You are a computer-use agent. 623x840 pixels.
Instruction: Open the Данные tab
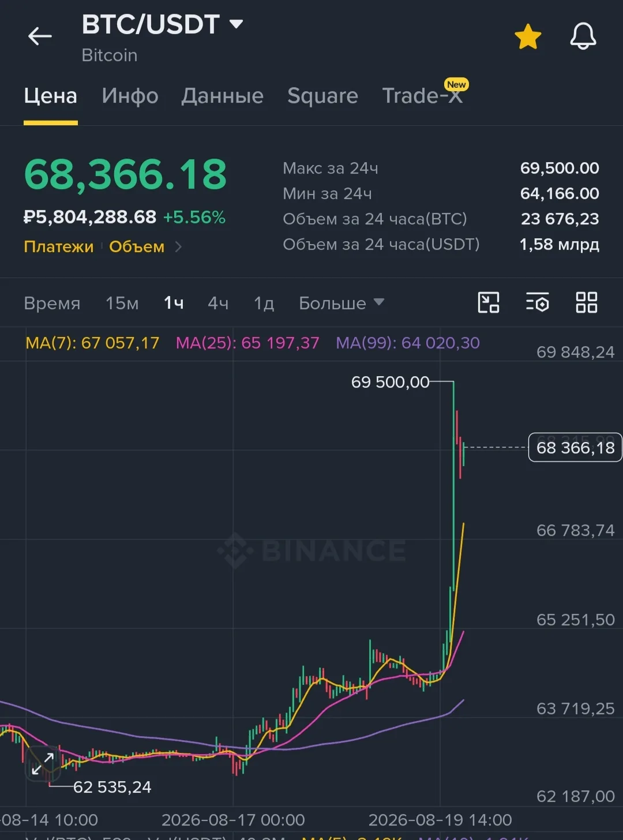pyautogui.click(x=222, y=96)
